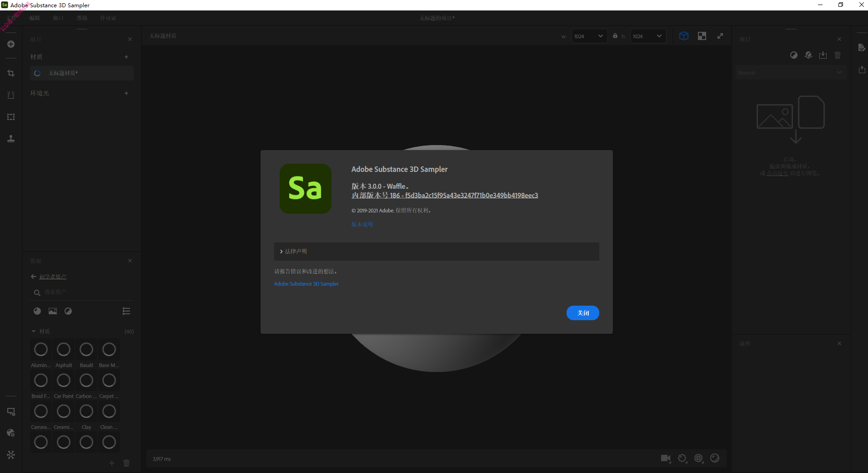868x473 pixels.
Task: Click the snowflake-shaped icon at sidebar bottom
Action: [x=11, y=455]
